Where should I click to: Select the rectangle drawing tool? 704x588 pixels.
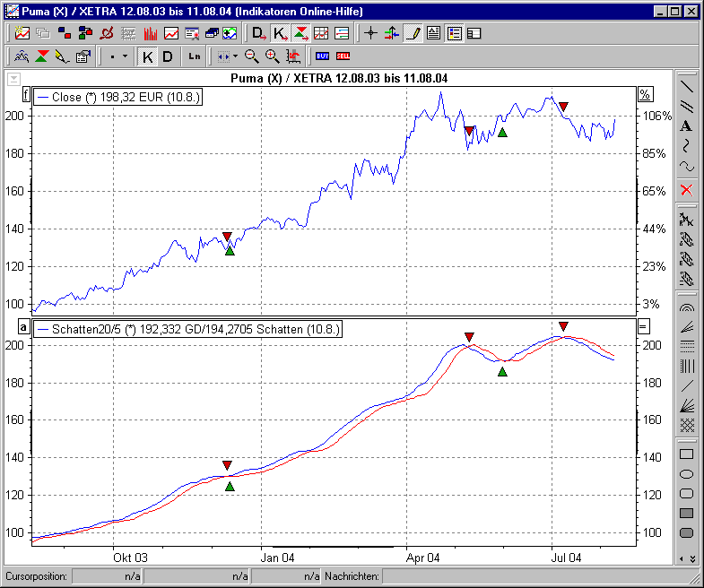pyautogui.click(x=686, y=454)
